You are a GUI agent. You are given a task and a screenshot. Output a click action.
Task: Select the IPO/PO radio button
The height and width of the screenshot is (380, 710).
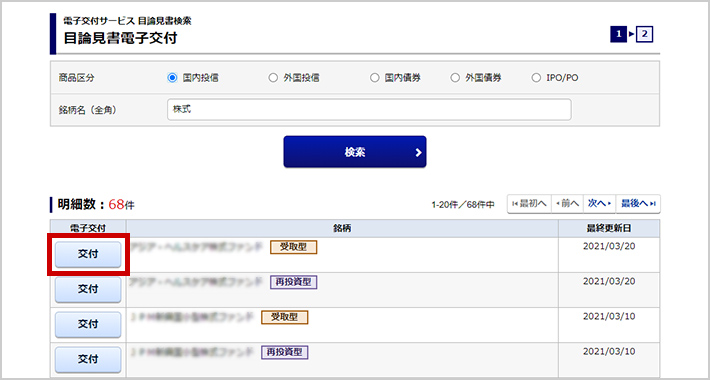(536, 78)
